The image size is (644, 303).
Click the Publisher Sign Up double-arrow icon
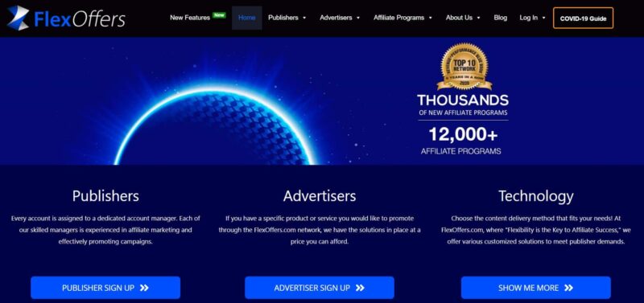(x=144, y=288)
